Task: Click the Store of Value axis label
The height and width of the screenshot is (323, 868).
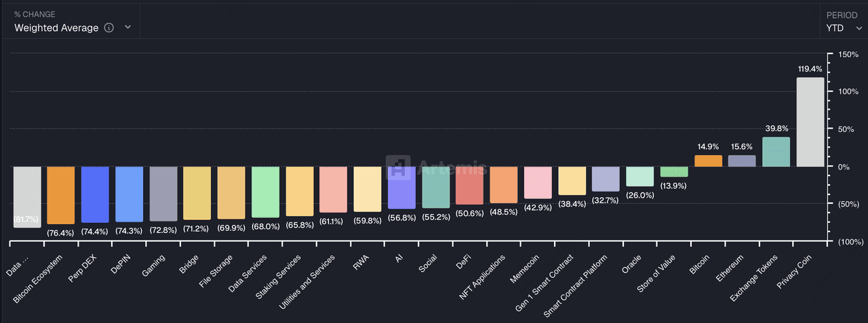Action: pos(655,272)
